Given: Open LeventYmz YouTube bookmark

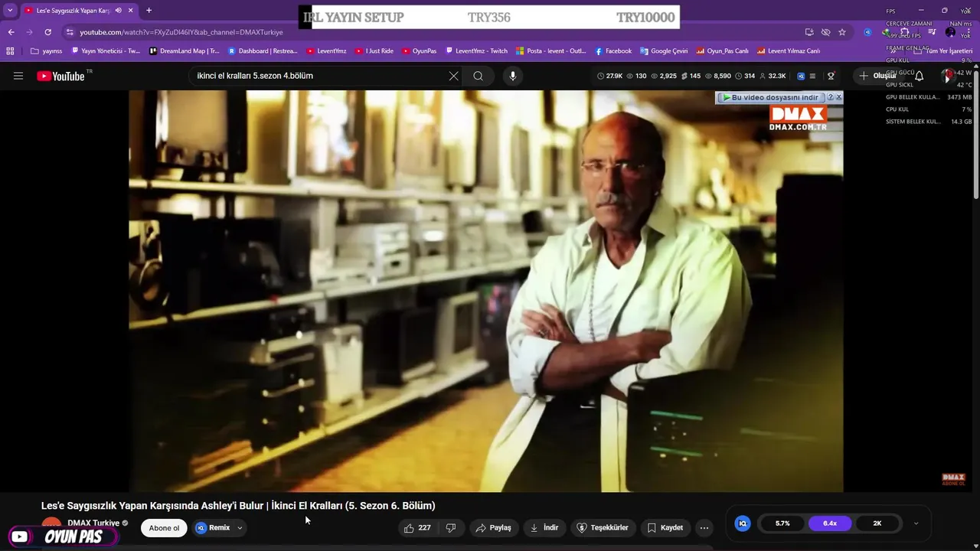Looking at the screenshot, I should coord(327,51).
